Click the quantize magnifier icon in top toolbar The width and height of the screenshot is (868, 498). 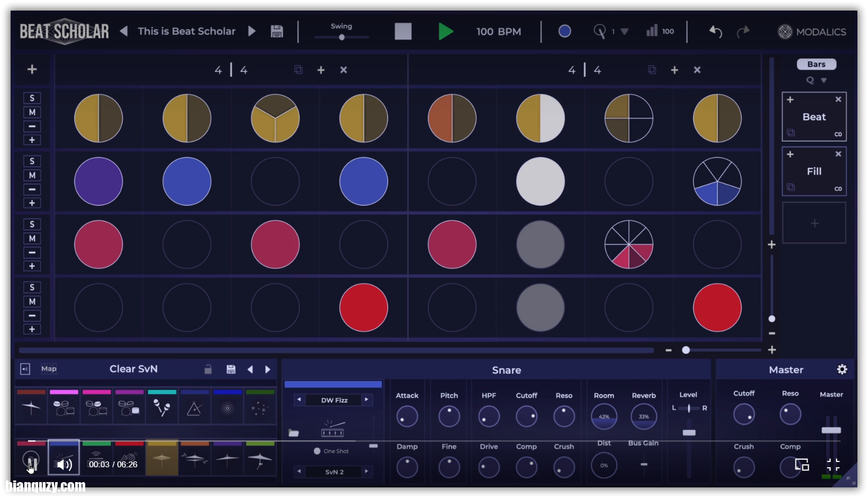(599, 31)
